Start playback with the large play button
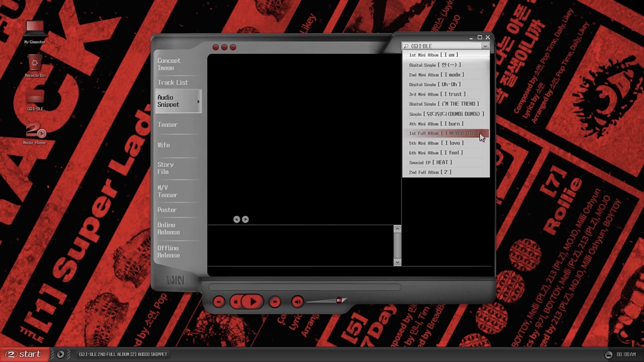 click(253, 302)
